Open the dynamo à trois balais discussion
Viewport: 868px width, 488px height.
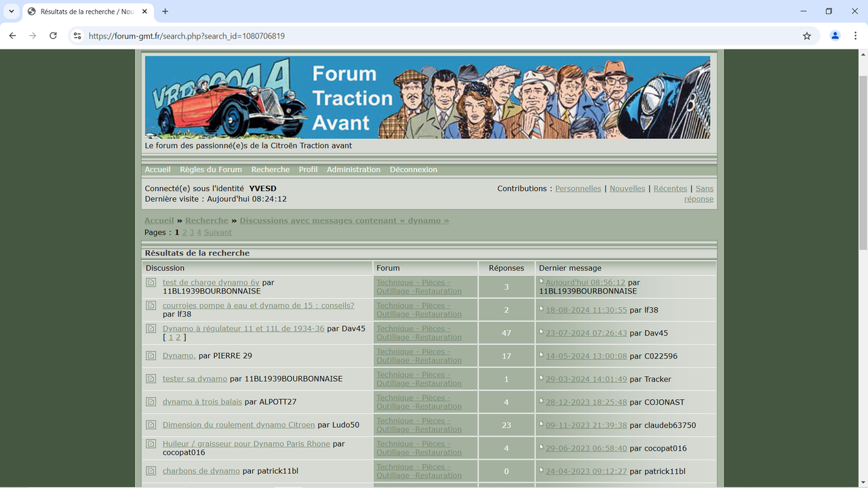click(202, 402)
